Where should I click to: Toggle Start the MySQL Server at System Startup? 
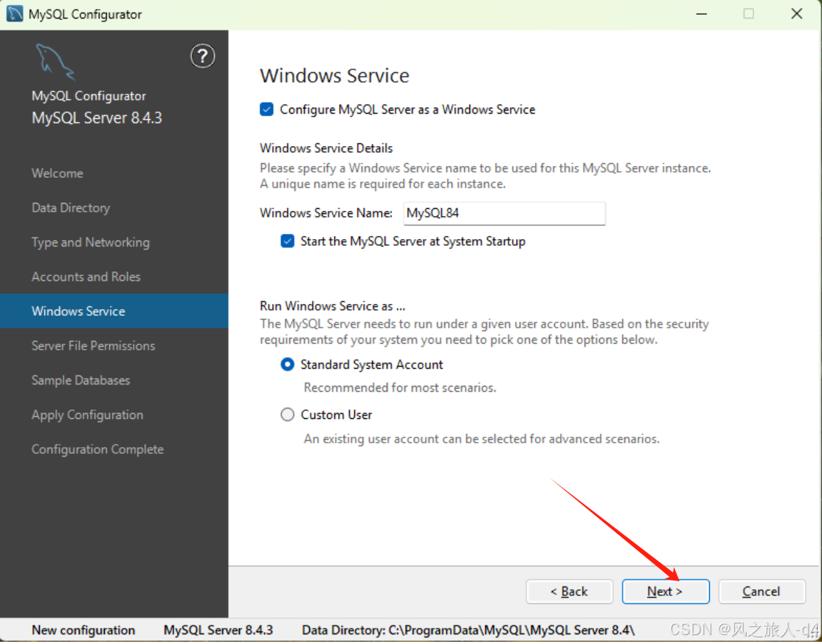click(287, 241)
